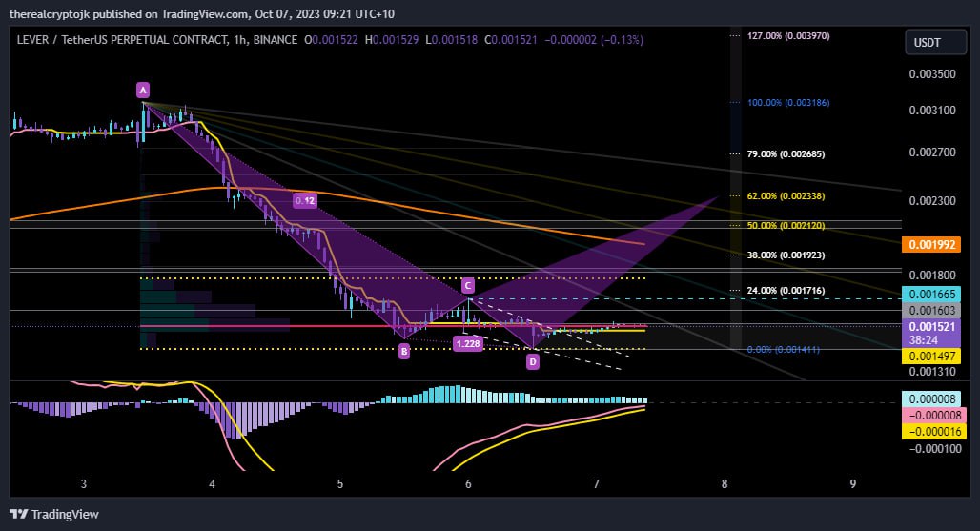The width and height of the screenshot is (980, 531).
Task: Click date 3 on the time axis
Action: (84, 483)
